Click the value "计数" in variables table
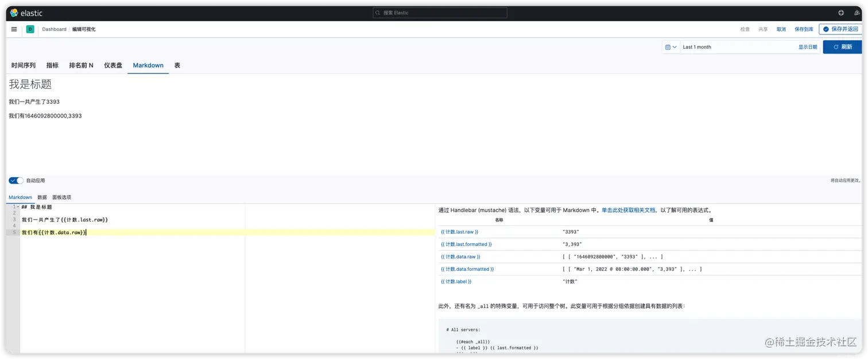The image size is (868, 359). (x=570, y=282)
